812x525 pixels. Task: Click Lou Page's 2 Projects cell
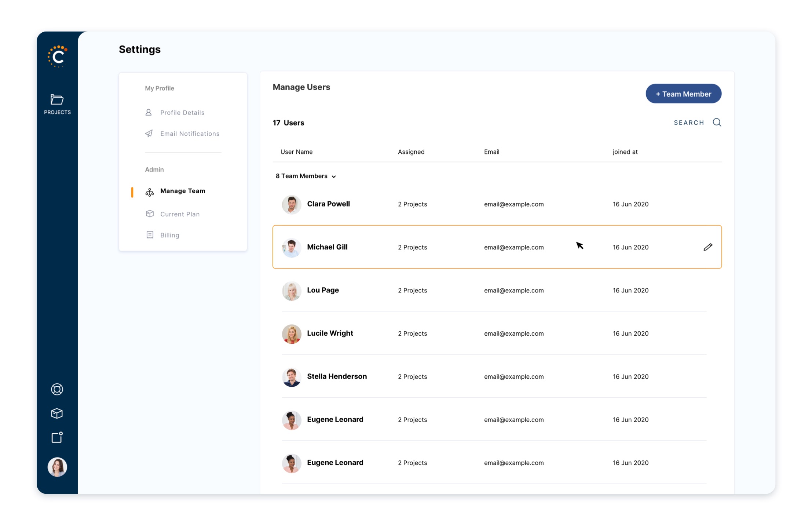[412, 290]
